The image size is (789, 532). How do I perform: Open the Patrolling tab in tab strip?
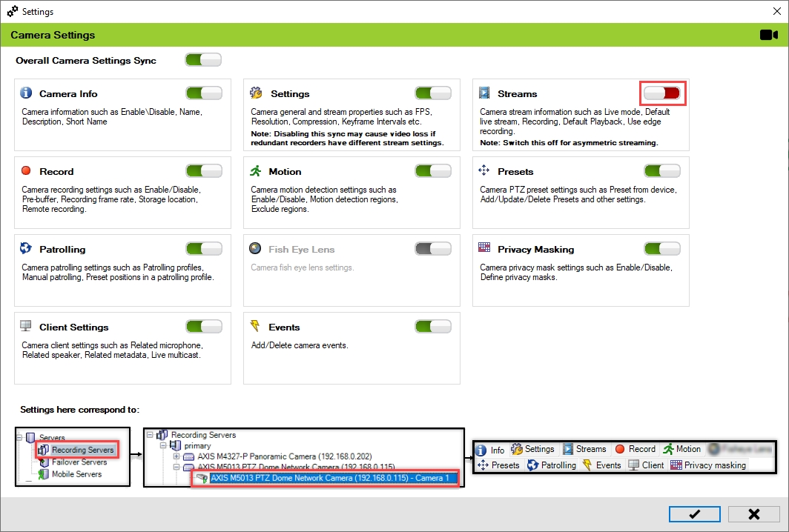(551, 465)
